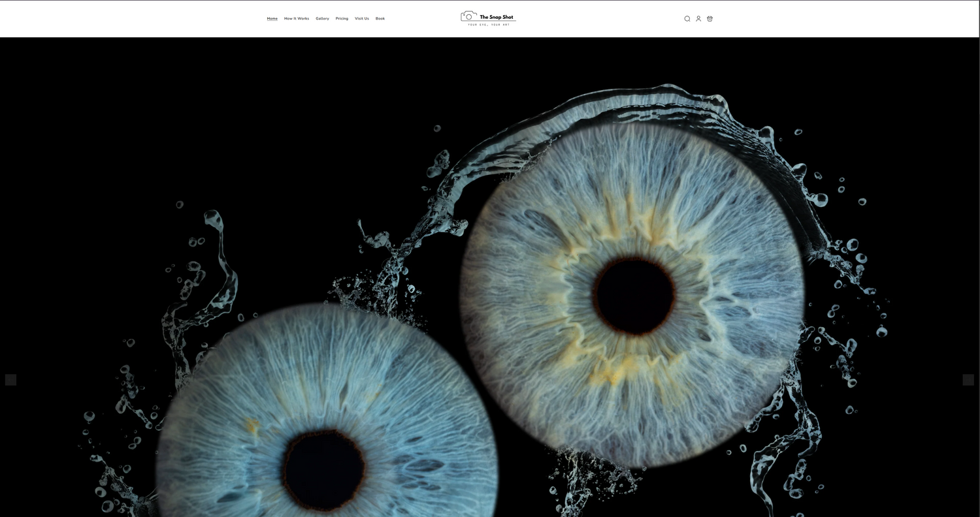Open the Pricing menu link
980x517 pixels.
click(x=342, y=18)
